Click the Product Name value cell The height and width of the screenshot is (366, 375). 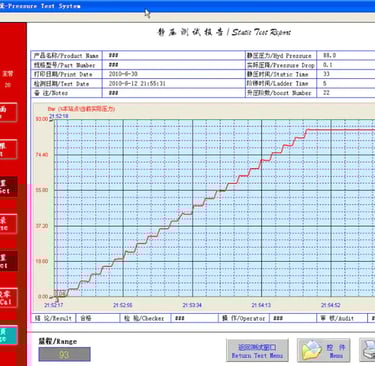[x=173, y=55]
